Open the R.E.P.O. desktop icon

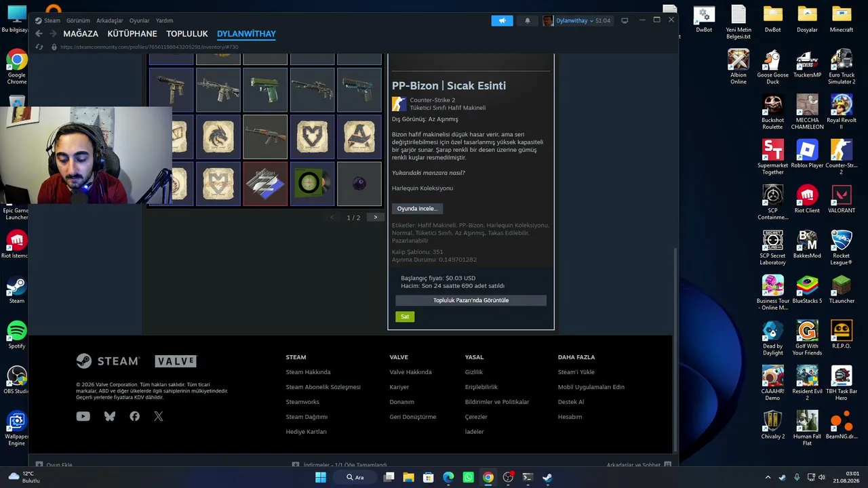coord(842,333)
